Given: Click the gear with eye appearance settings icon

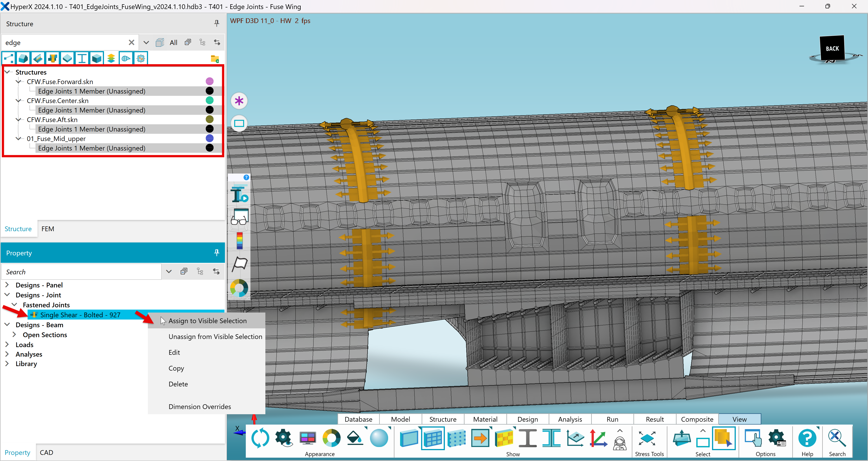Looking at the screenshot, I should pos(284,438).
